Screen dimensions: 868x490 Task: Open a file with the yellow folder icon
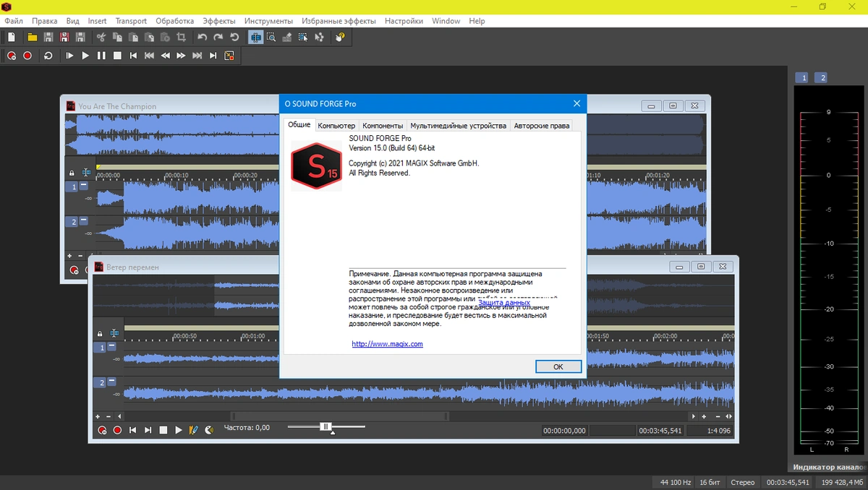[x=33, y=37]
